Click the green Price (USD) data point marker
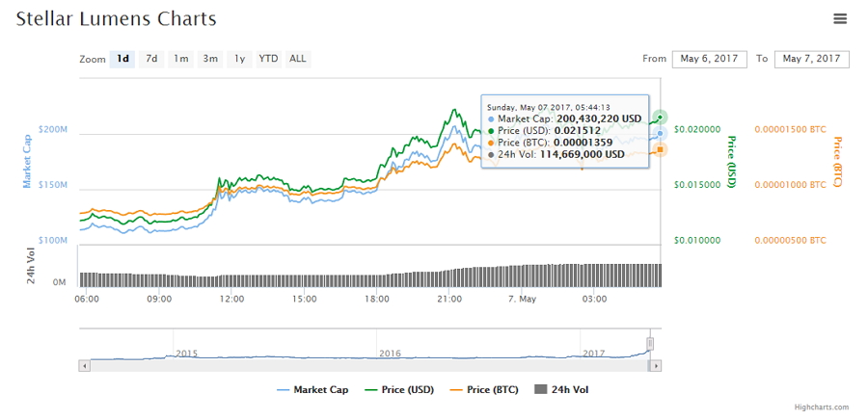Screen dimensions: 868x420 660,118
